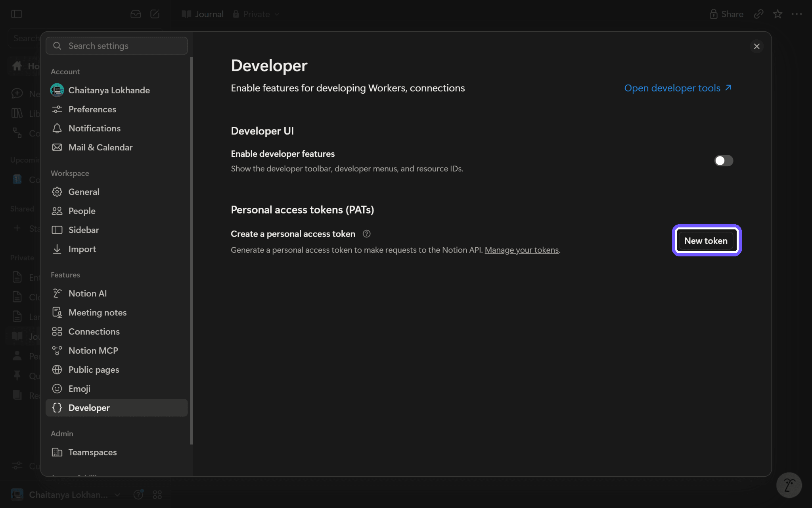
Task: Open Notion MCP settings
Action: (117, 350)
